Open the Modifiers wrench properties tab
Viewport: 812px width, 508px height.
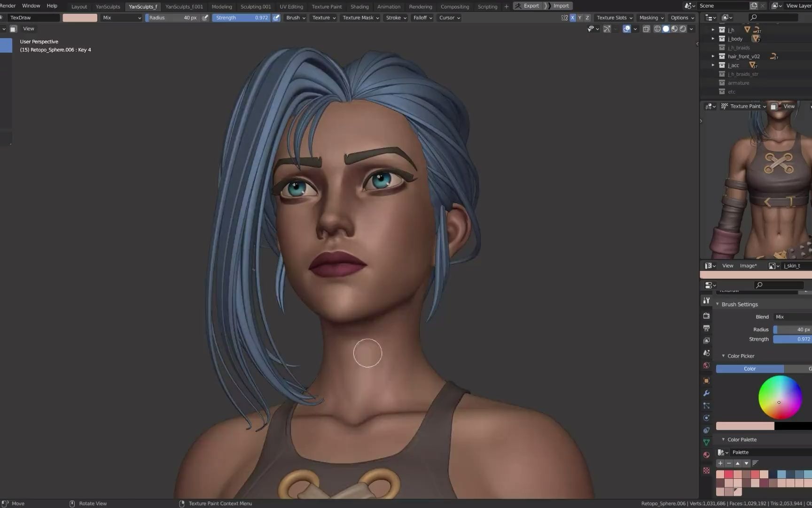coord(706,393)
